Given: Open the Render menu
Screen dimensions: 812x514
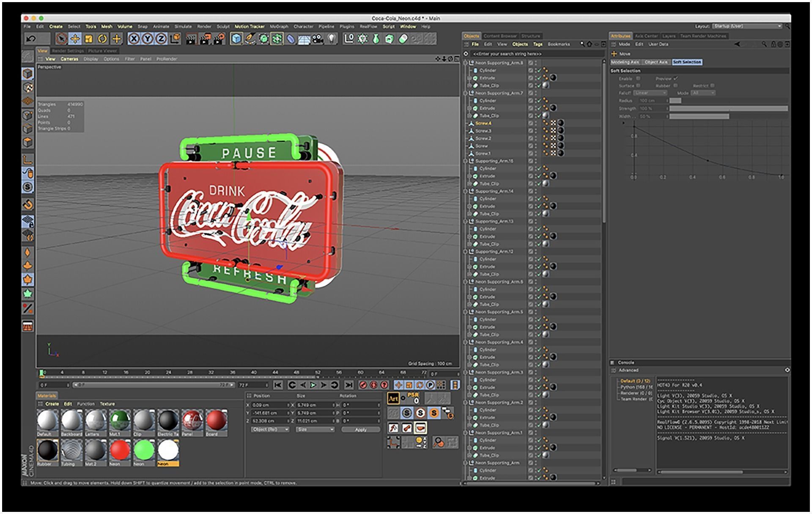Looking at the screenshot, I should pos(204,26).
